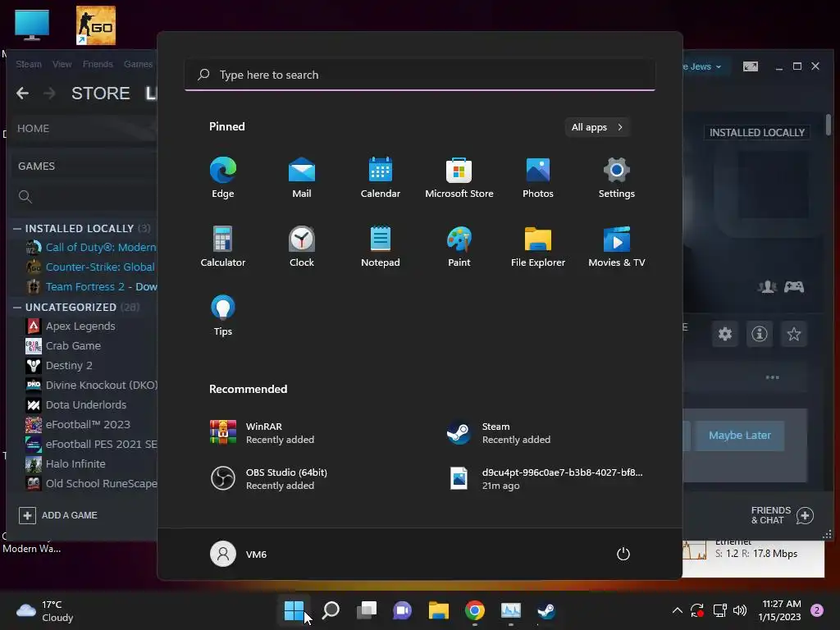
Task: Open weather widget showing 17°C Cloudy
Action: pyautogui.click(x=45, y=610)
